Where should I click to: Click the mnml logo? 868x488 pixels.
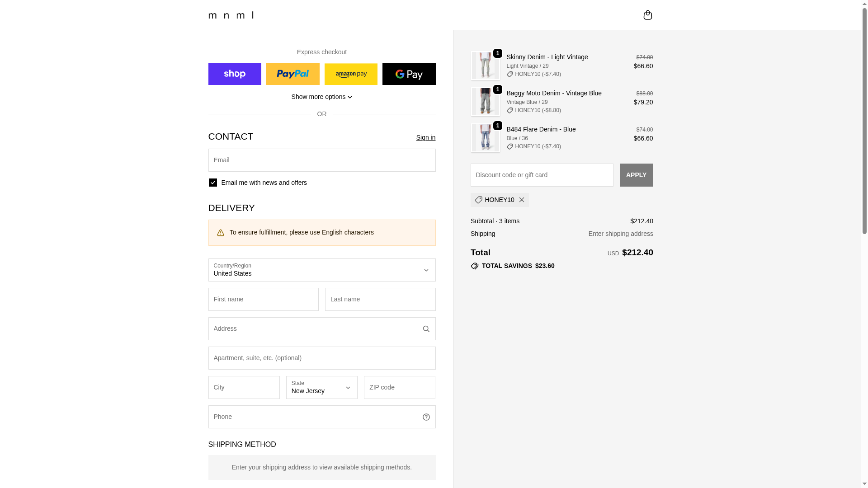point(231,15)
